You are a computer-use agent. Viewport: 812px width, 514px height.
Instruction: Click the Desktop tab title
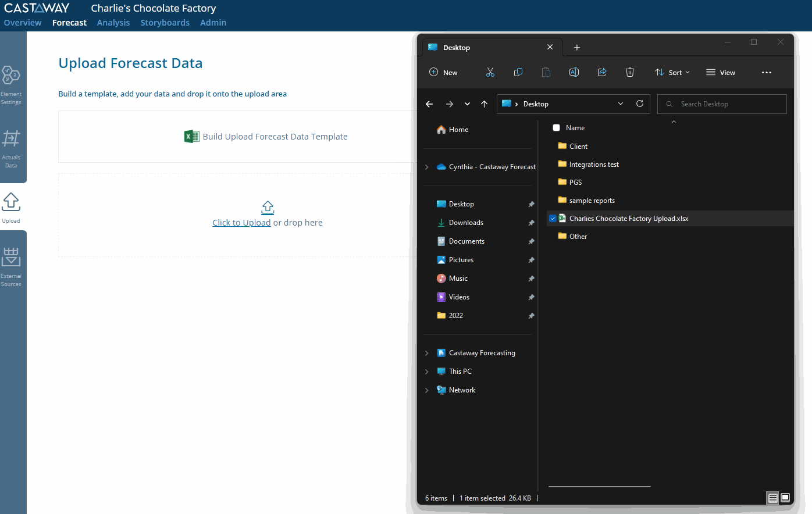coord(457,48)
